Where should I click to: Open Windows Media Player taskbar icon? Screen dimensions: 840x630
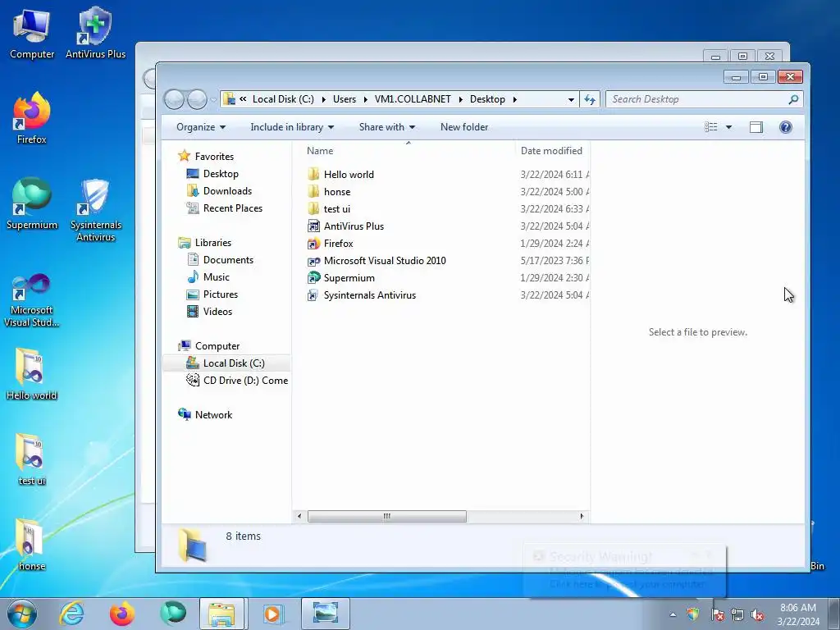coord(272,614)
